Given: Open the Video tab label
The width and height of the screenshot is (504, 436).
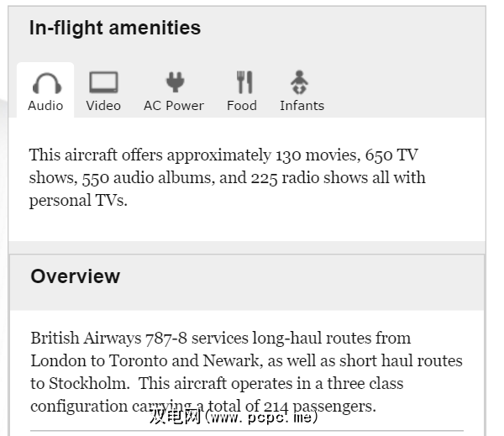Looking at the screenshot, I should point(103,106).
